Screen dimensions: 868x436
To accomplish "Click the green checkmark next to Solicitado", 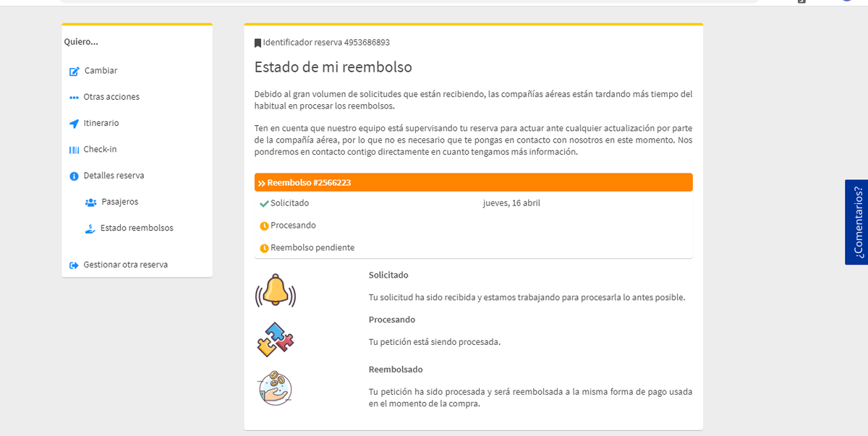I will click(264, 204).
